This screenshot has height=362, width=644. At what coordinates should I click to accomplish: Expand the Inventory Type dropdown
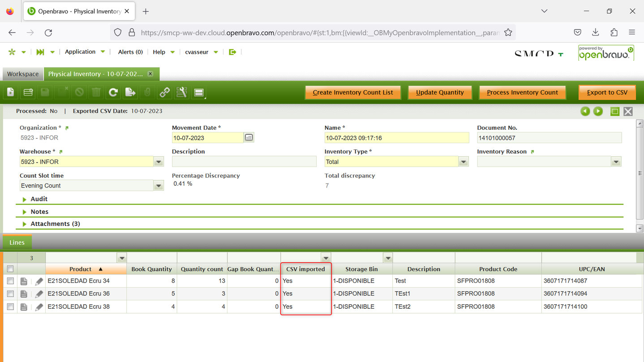click(x=464, y=162)
